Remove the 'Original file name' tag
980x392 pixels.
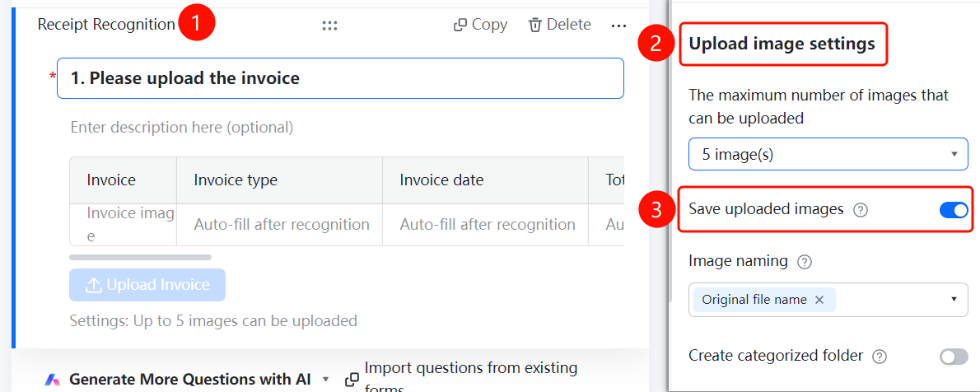point(819,300)
